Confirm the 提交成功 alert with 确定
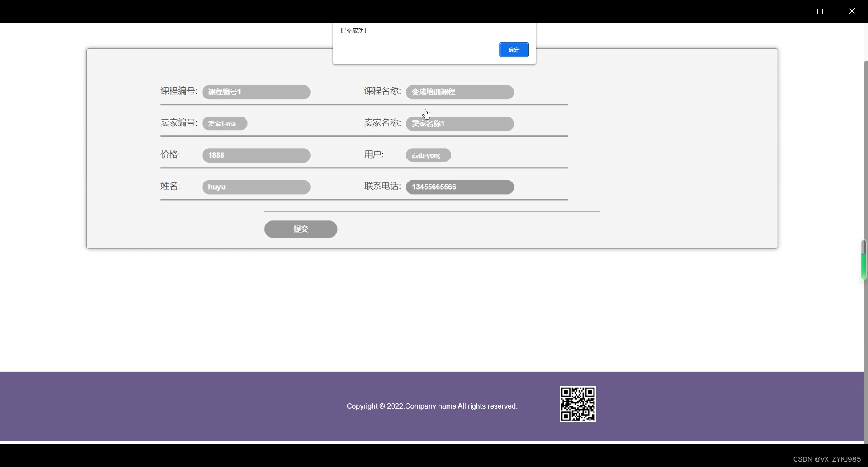This screenshot has height=467, width=868. click(x=514, y=50)
